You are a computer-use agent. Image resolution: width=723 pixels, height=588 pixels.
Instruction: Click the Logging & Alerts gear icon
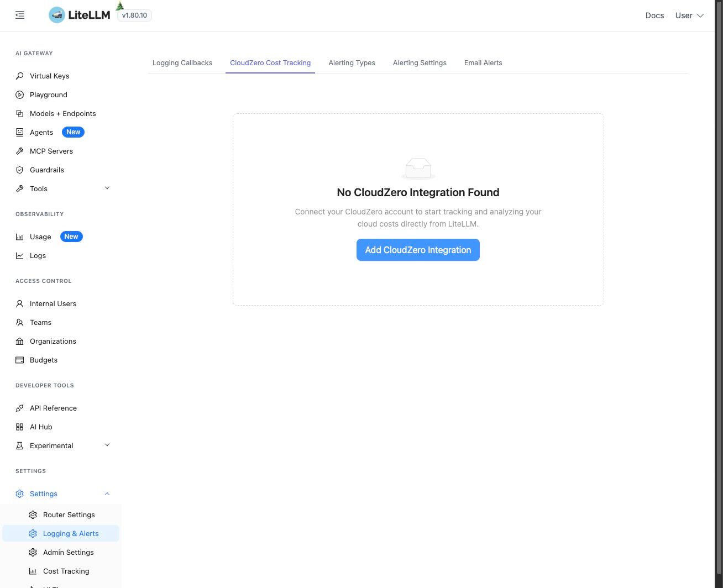click(33, 533)
